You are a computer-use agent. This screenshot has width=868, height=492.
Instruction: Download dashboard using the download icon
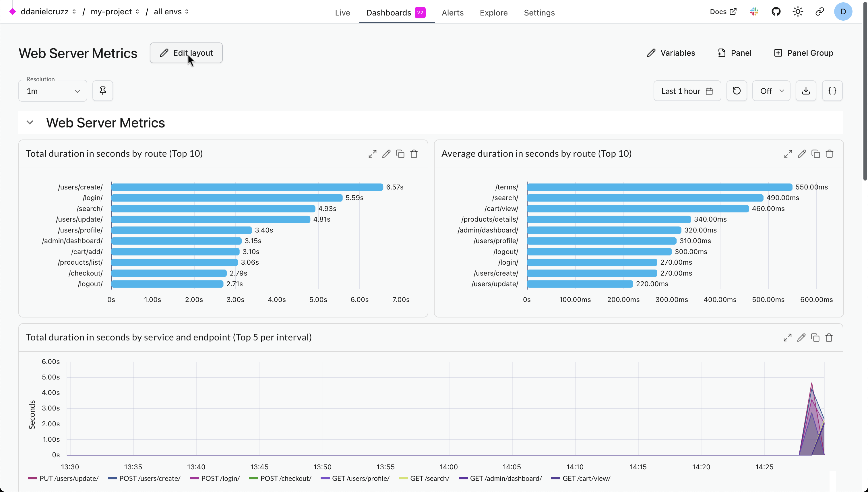806,91
